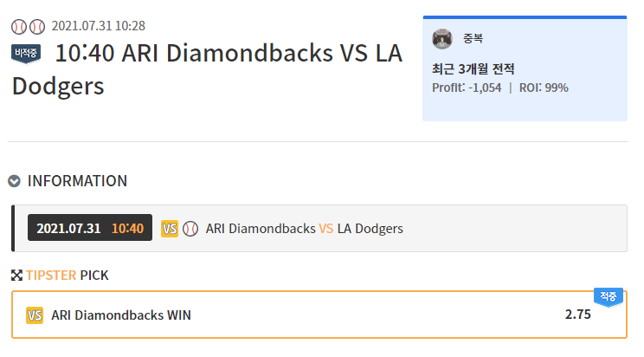Click the second baseball icon beside the post date
Viewport: 644px width, 357px height.
[35, 27]
